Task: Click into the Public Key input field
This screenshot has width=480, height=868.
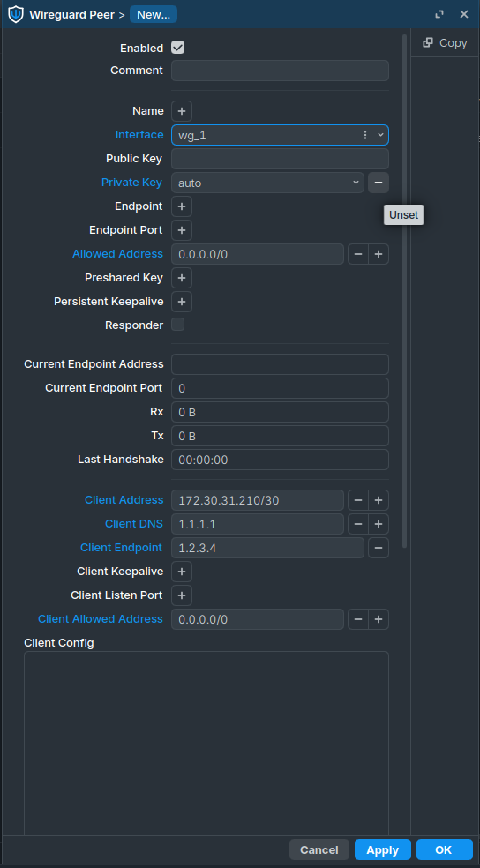Action: 280,159
